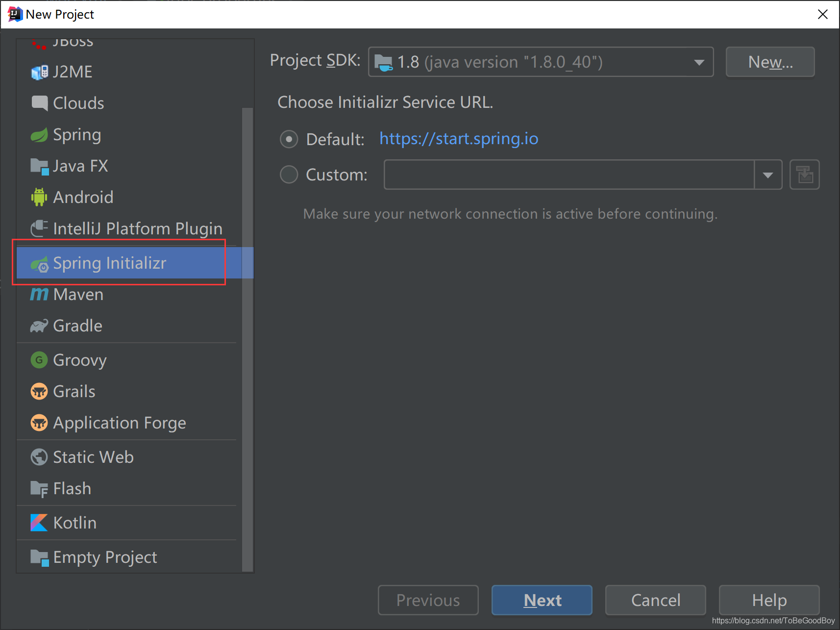
Task: Click the Gradle elephant icon
Action: [39, 326]
